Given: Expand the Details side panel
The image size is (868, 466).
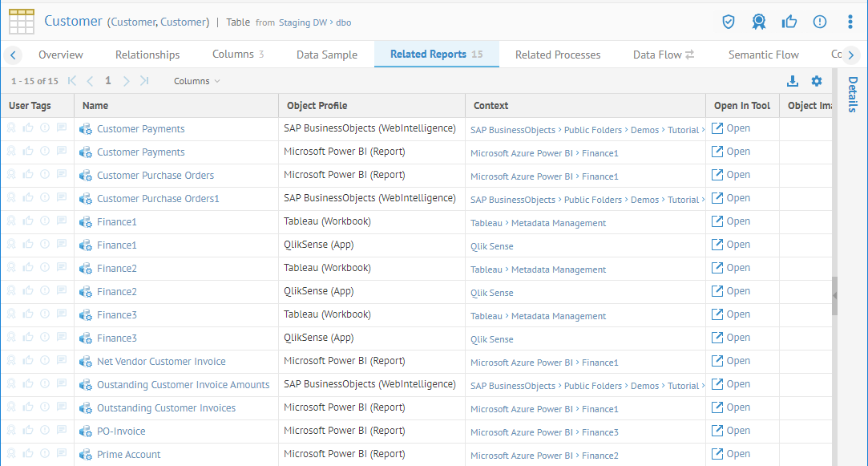Looking at the screenshot, I should [852, 94].
